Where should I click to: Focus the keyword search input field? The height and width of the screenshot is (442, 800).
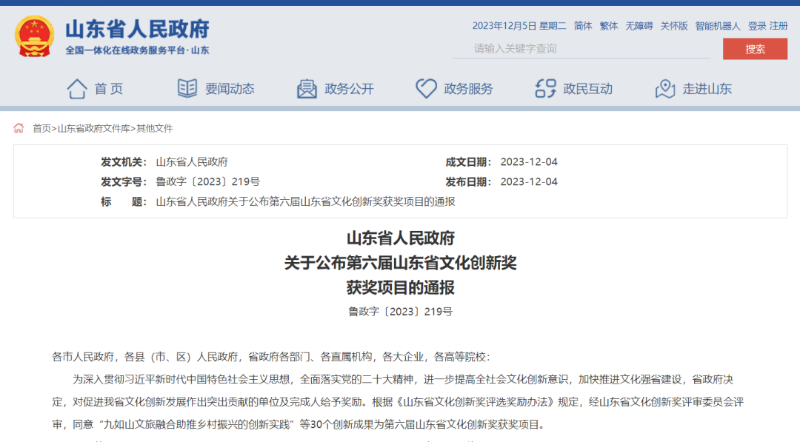581,49
